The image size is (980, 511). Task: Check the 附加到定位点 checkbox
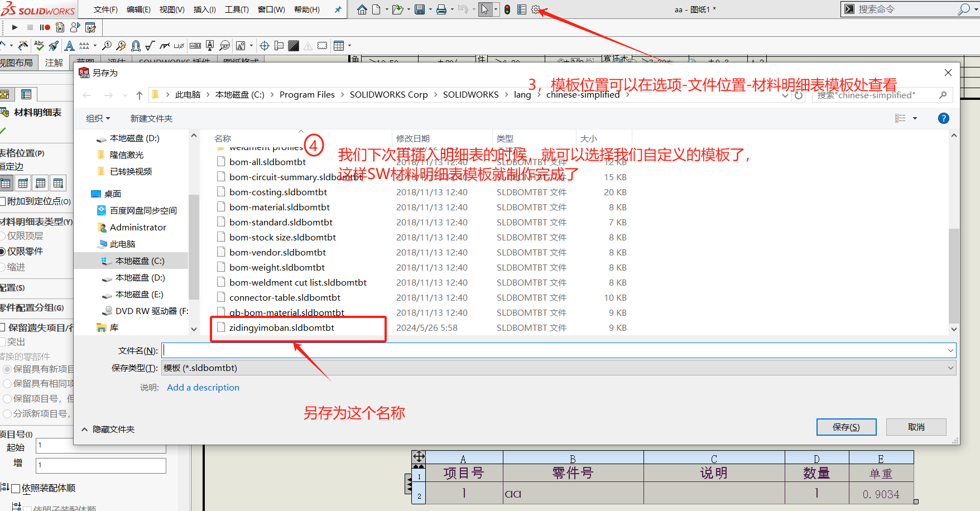point(3,201)
